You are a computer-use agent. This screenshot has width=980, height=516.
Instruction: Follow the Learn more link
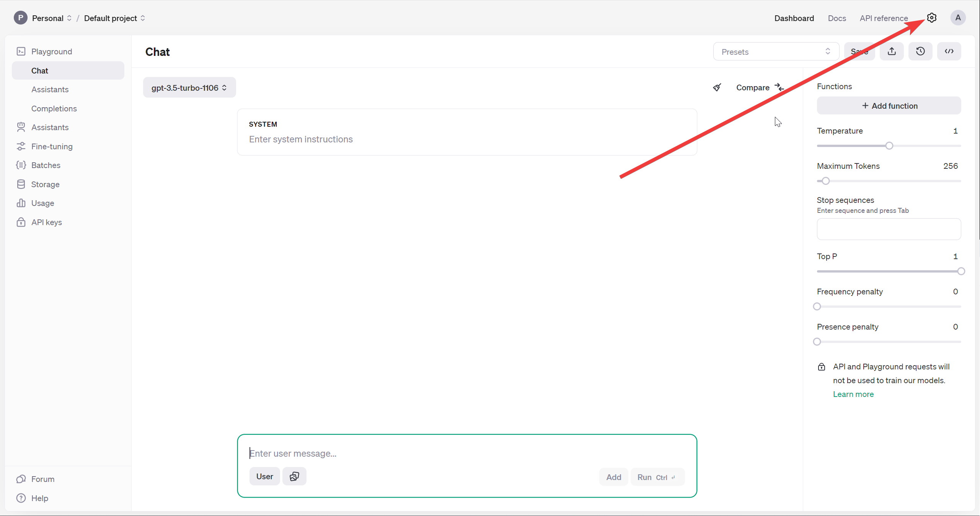[853, 394]
